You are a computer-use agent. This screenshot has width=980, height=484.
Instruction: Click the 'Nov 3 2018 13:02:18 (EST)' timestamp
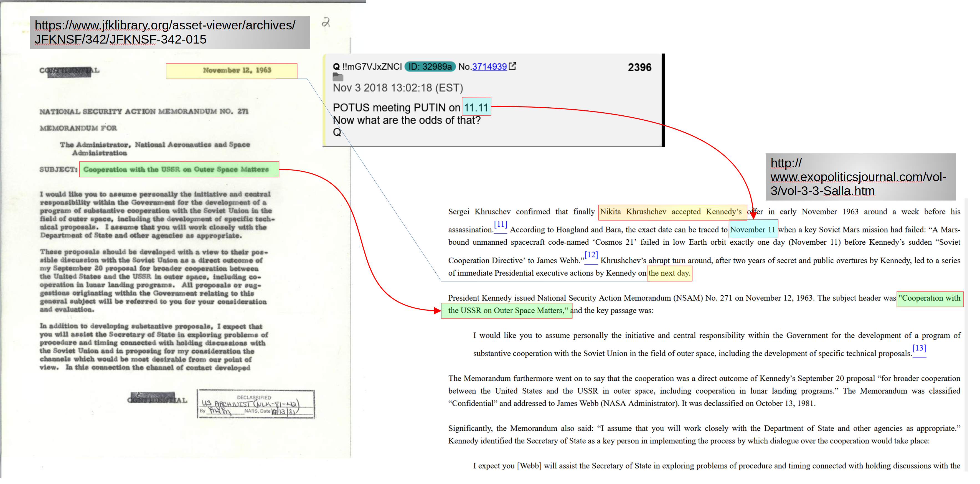(398, 88)
